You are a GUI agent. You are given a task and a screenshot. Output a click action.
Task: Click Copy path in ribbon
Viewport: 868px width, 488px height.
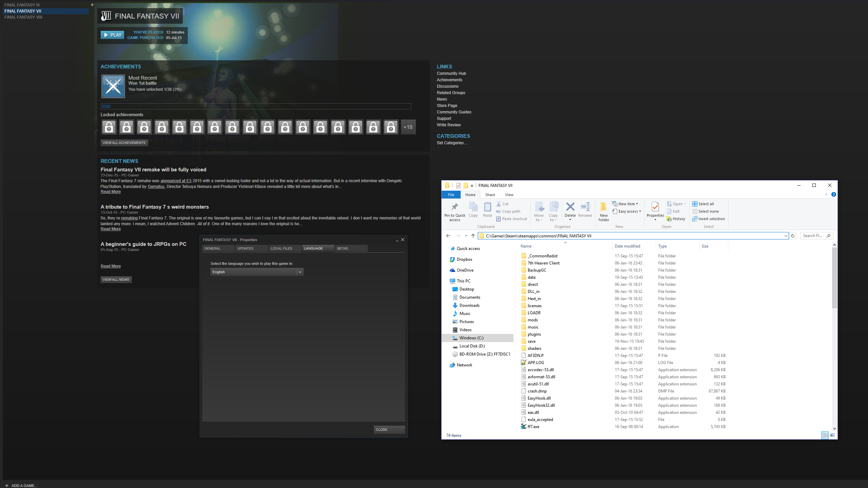[x=508, y=211]
